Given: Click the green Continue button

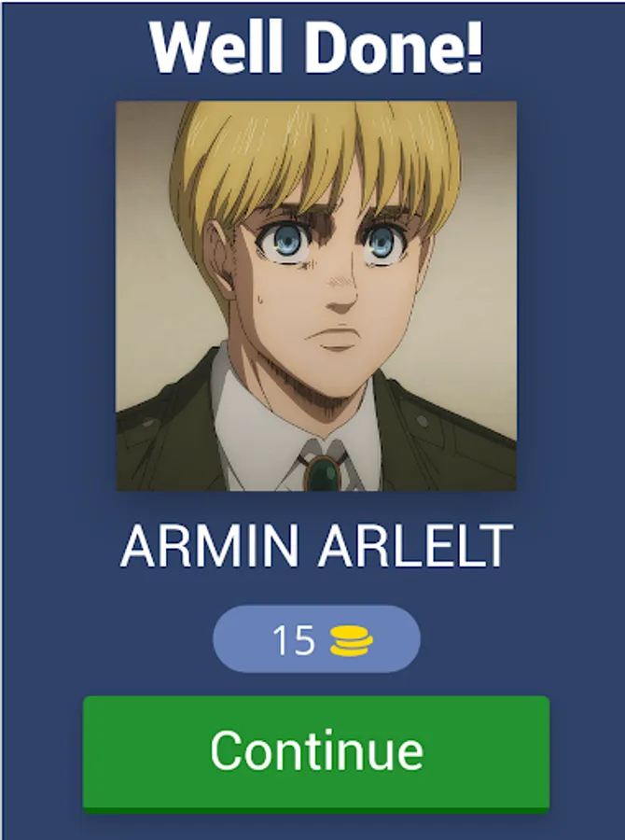Looking at the screenshot, I should coord(316,754).
